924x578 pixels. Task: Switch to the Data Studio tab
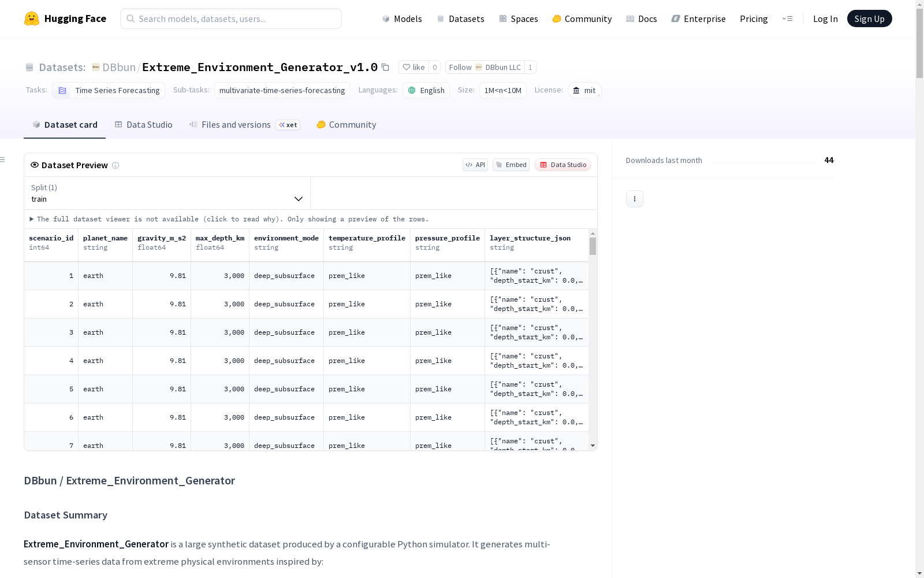(143, 125)
